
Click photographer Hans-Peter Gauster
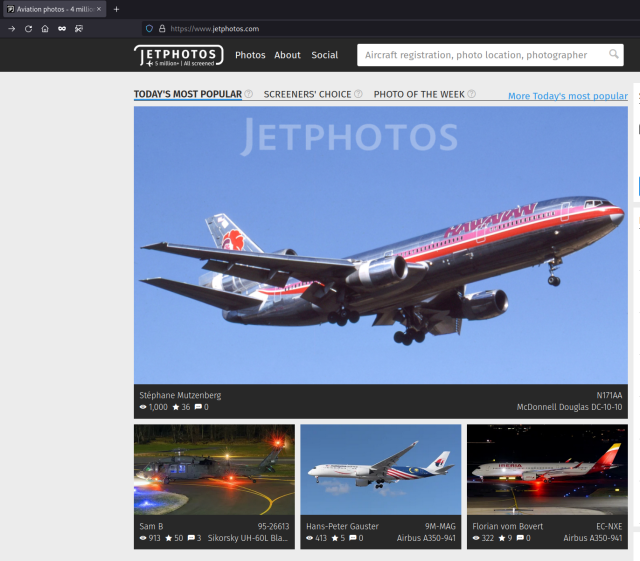click(x=342, y=526)
